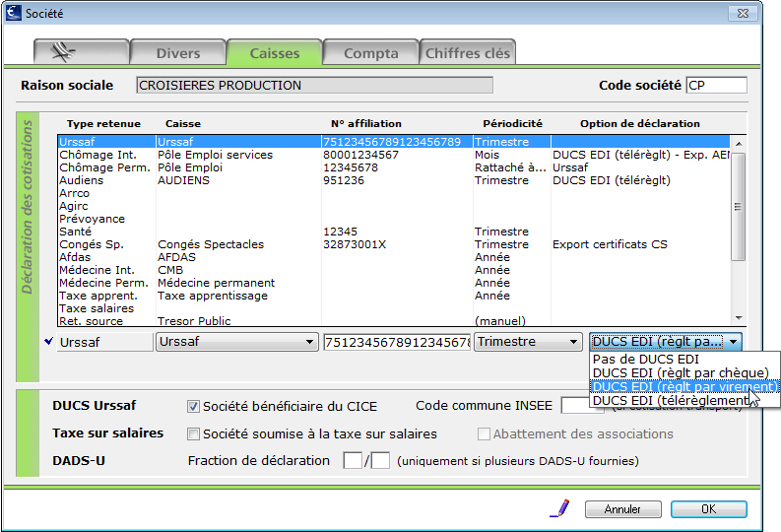Image resolution: width=781 pixels, height=532 pixels.
Task: Click the caisses list scrollbar thumb
Action: click(x=739, y=206)
